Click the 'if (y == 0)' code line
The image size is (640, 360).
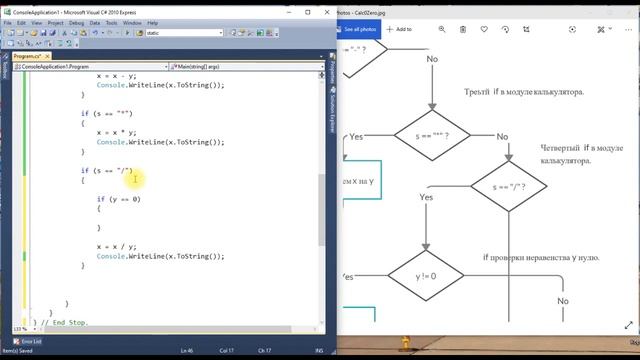[119, 199]
